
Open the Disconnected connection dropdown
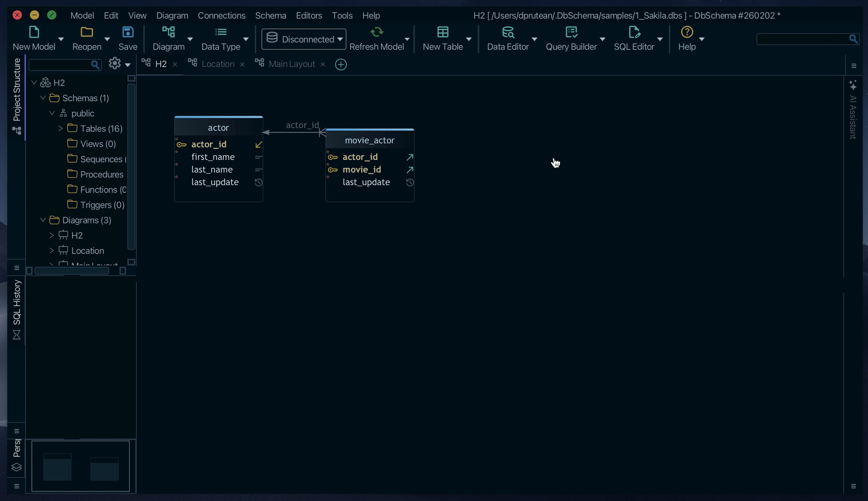coord(304,39)
